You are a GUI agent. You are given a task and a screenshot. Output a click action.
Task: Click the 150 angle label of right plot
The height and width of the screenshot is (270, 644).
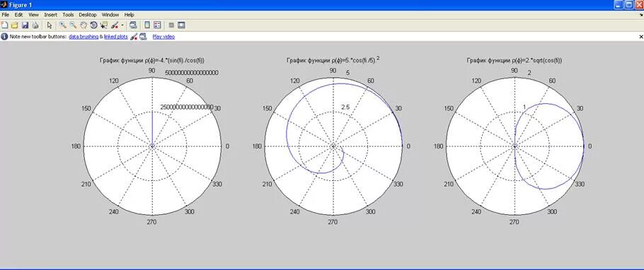[x=449, y=108]
